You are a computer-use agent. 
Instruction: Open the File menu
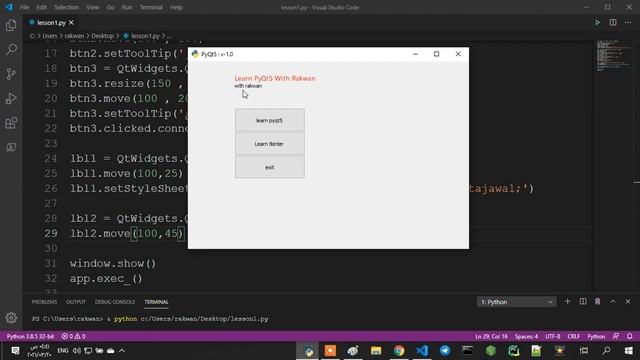[x=24, y=7]
